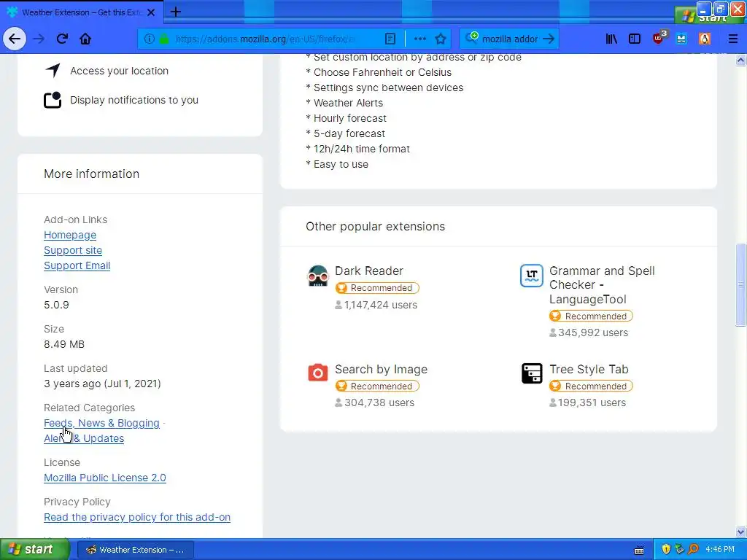Screen dimensions: 747x560
Task: Click the green padlock security icon
Action: coord(164,39)
